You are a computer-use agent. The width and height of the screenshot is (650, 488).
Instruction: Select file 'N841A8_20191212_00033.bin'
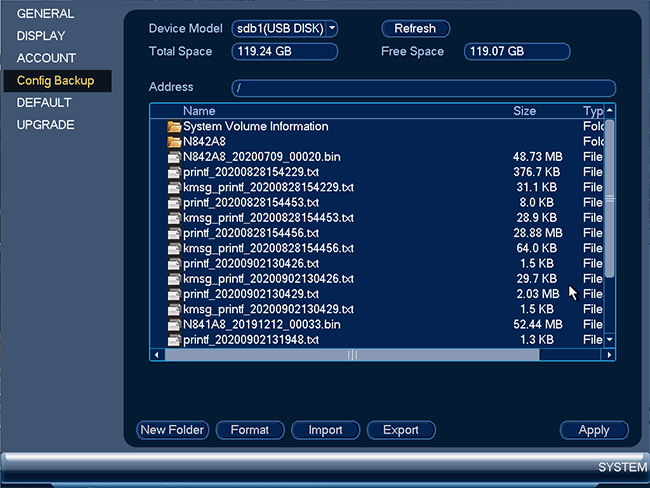coord(262,325)
